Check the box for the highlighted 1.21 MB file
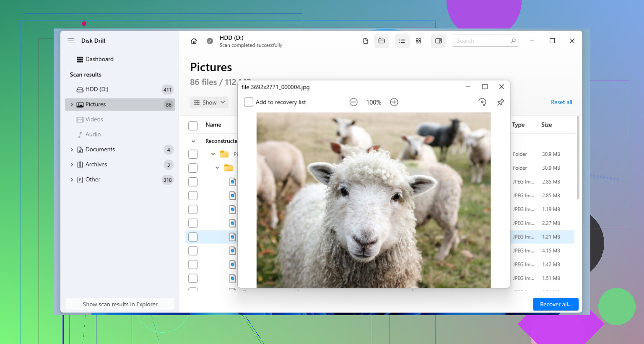644x344 pixels. [x=193, y=237]
